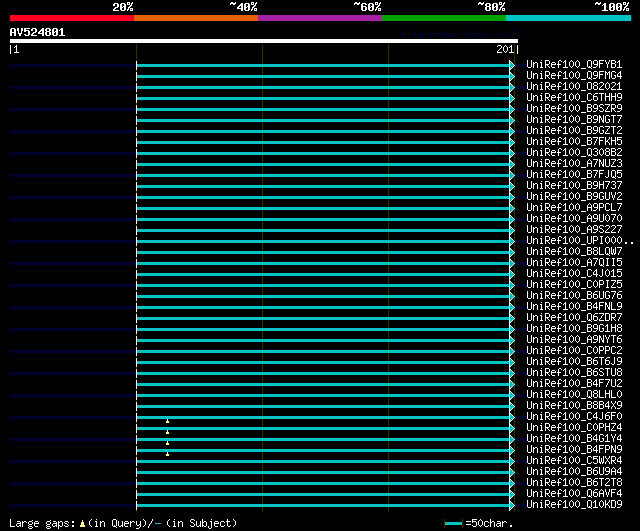Viewport: 640px width, 531px height.
Task: Select the UniRef100_A7NUZ3 label
Action: point(574,163)
